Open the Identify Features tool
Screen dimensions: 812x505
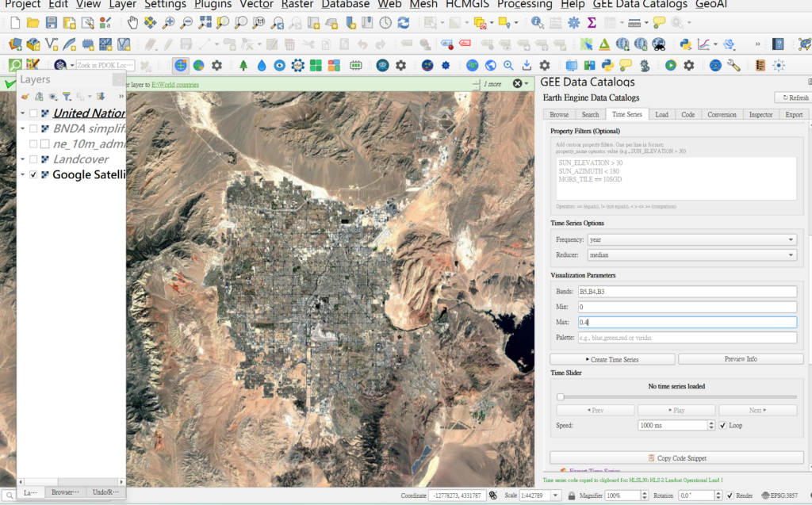coord(538,23)
